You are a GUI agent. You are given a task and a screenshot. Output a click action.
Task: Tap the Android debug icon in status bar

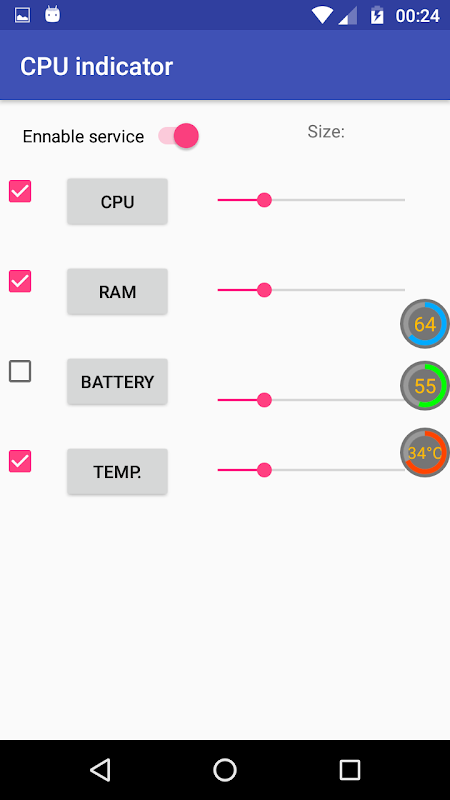(53, 15)
